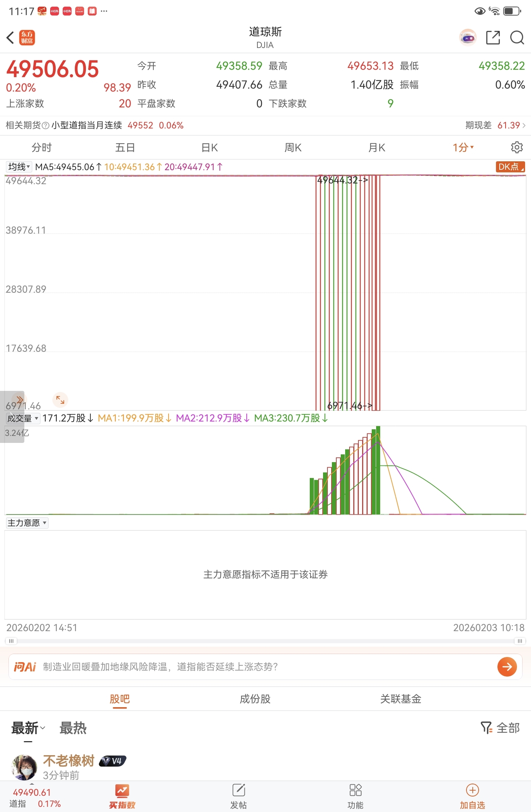Tap the current price 49506.05
The width and height of the screenshot is (531, 812).
(x=53, y=69)
